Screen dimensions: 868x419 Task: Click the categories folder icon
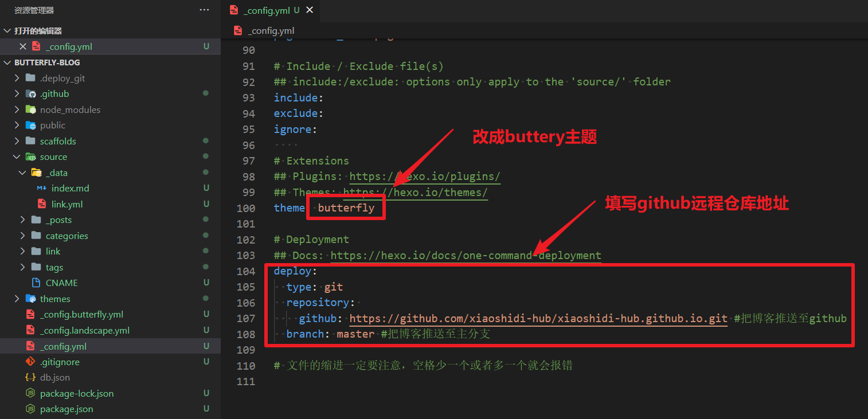coord(37,236)
